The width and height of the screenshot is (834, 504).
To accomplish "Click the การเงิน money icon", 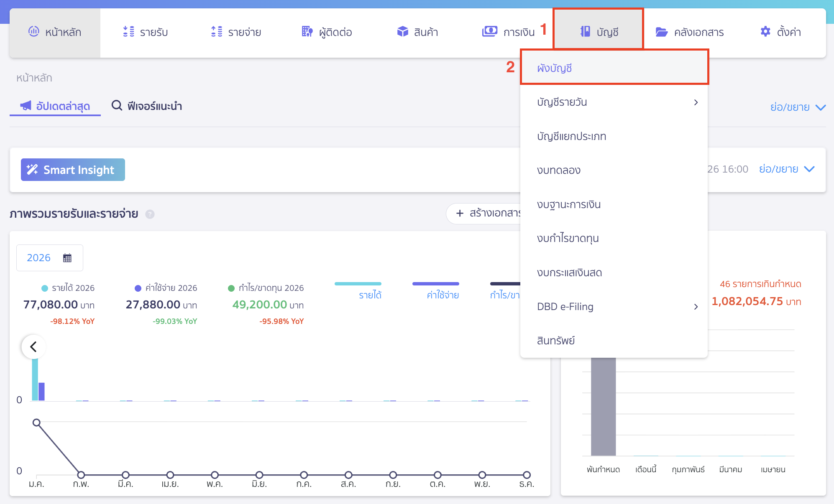I will 489,31.
